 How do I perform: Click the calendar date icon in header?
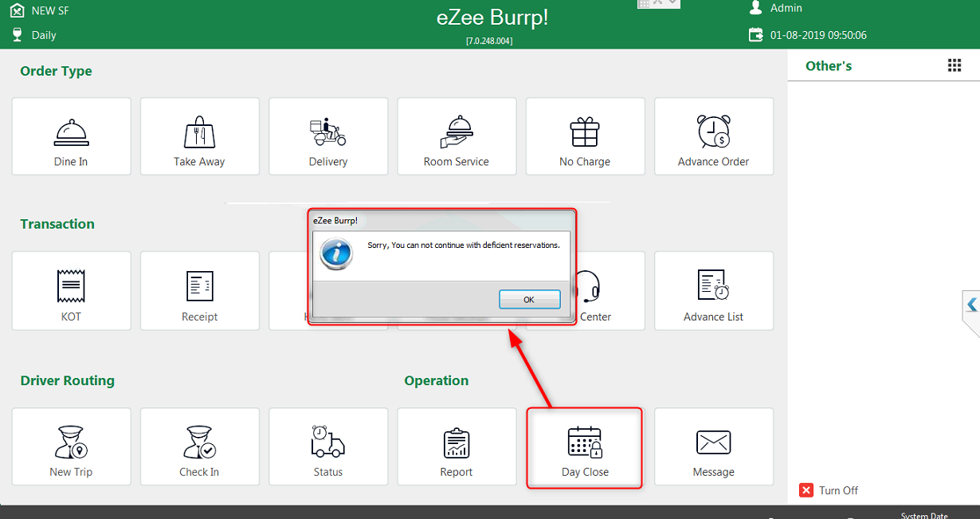coord(755,35)
